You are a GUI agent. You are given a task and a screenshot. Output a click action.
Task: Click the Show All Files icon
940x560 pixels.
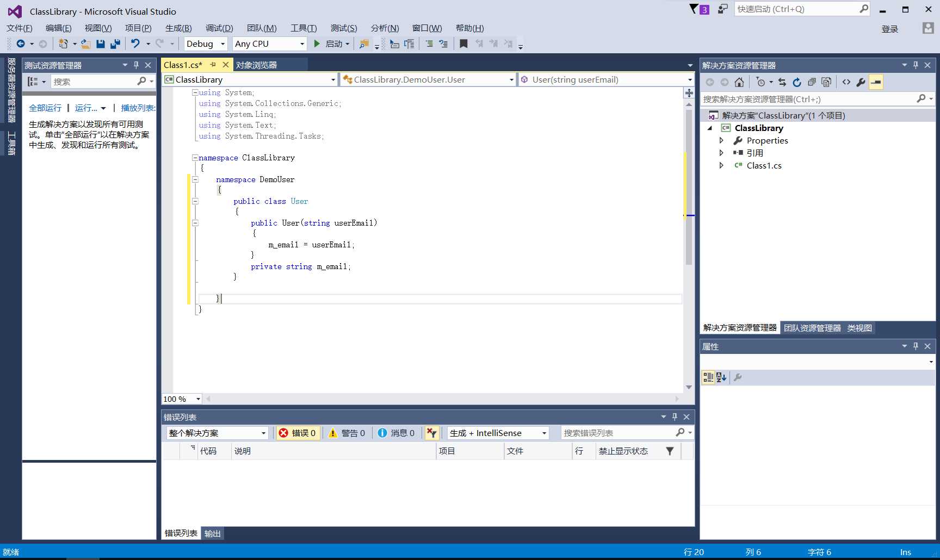[826, 82]
